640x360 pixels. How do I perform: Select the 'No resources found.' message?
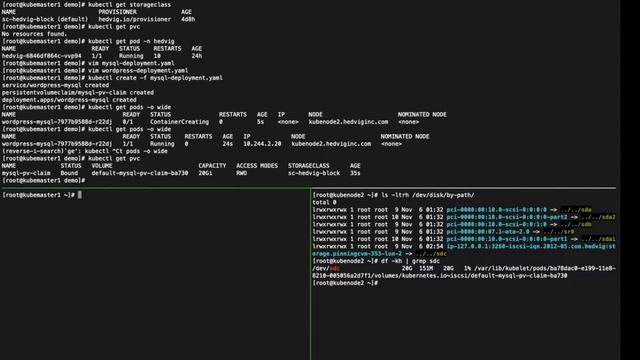(34, 34)
